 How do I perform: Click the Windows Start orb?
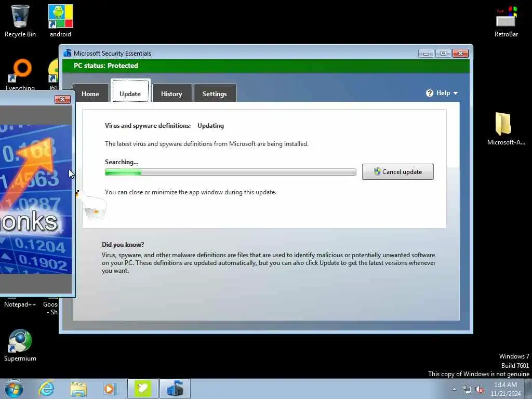14,389
